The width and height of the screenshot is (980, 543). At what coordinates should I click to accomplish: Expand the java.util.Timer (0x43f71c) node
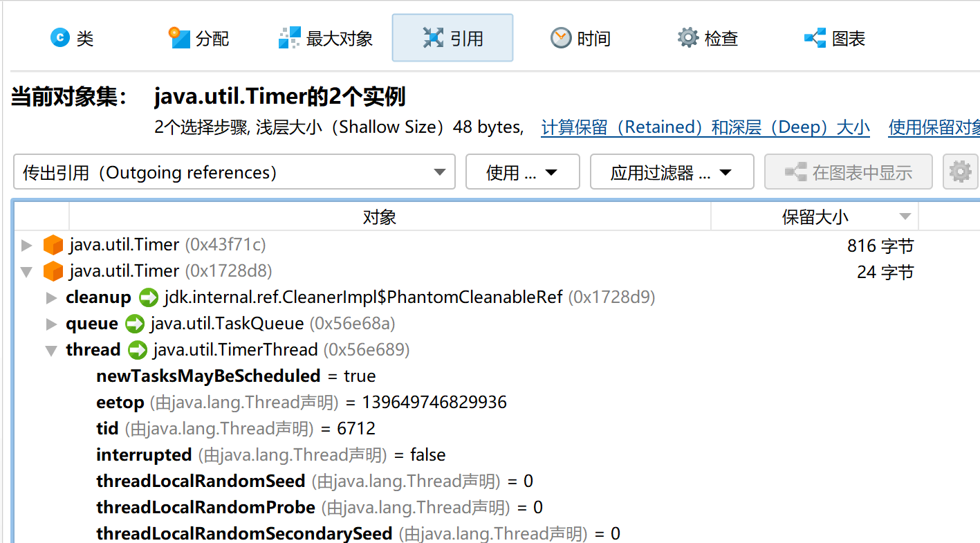pos(26,245)
